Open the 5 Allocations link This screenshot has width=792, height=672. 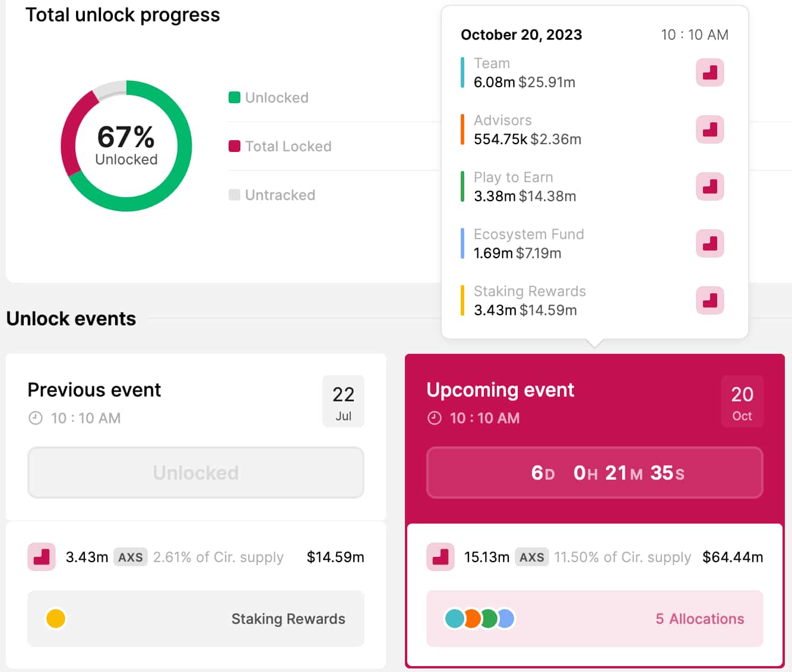(699, 619)
